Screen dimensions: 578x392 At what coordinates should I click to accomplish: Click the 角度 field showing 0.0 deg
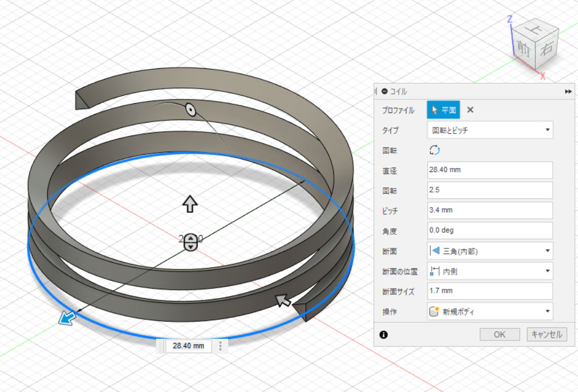(x=490, y=230)
